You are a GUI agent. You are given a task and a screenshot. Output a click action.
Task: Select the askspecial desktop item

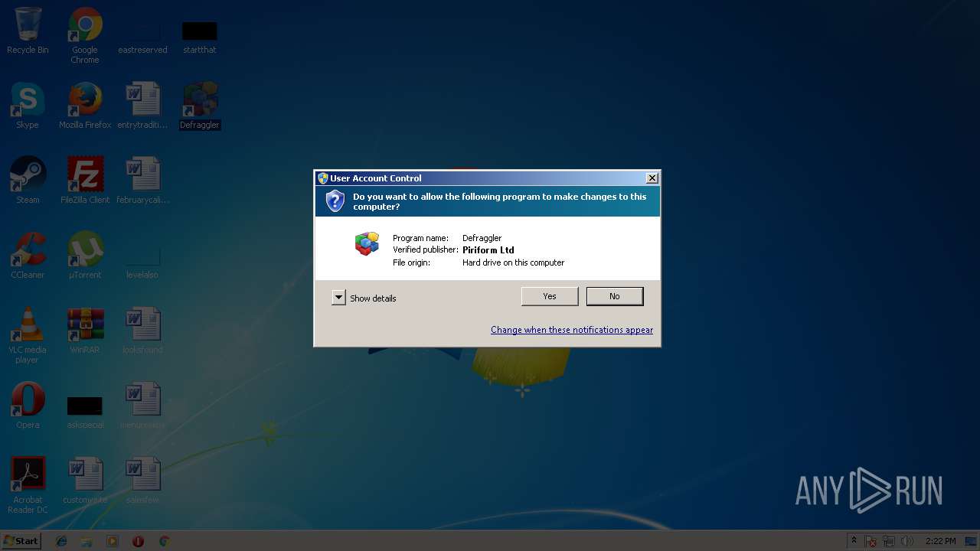[85, 412]
